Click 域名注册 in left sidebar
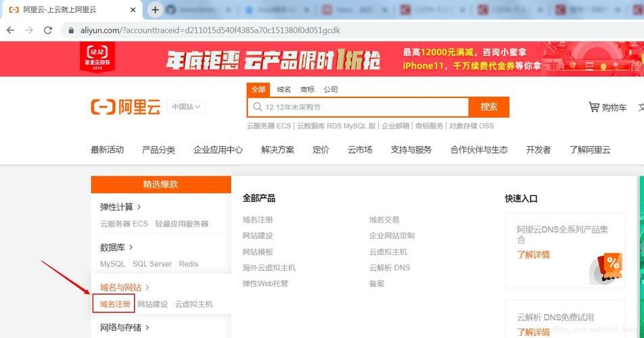This screenshot has height=338, width=644. (115, 304)
